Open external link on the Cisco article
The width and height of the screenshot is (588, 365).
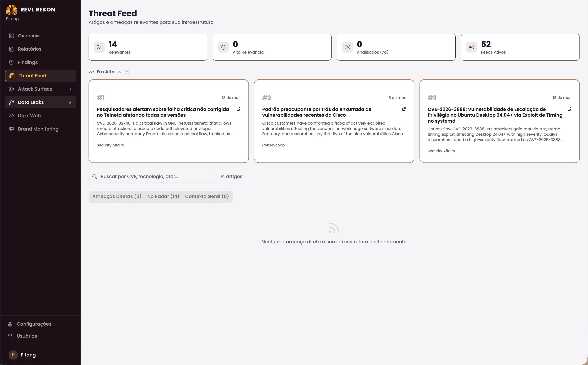pyautogui.click(x=404, y=109)
